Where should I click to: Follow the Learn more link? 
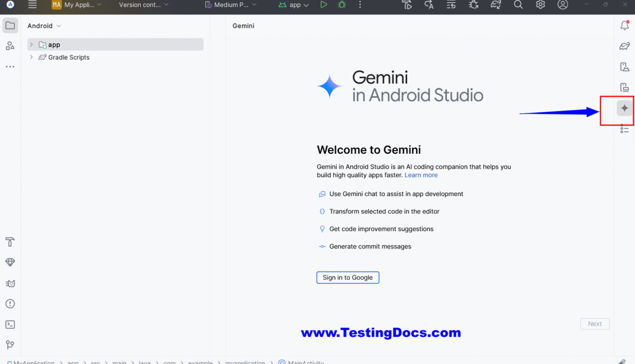421,175
